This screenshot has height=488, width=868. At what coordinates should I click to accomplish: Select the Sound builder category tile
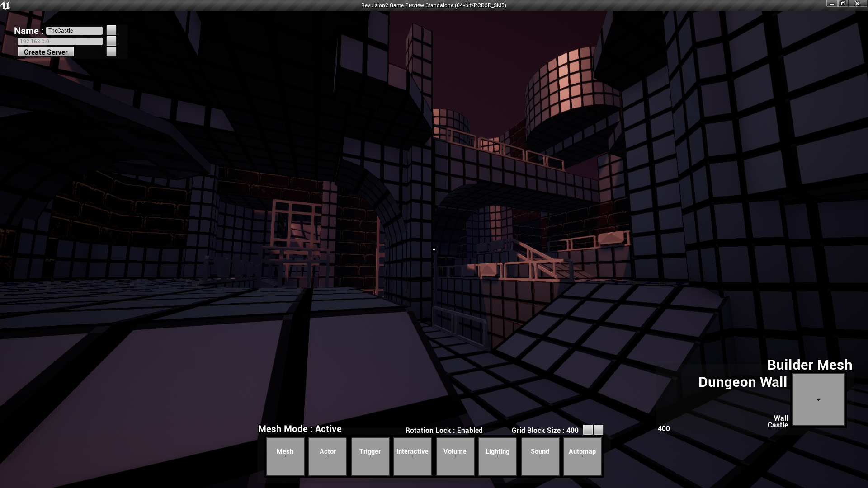(x=540, y=456)
